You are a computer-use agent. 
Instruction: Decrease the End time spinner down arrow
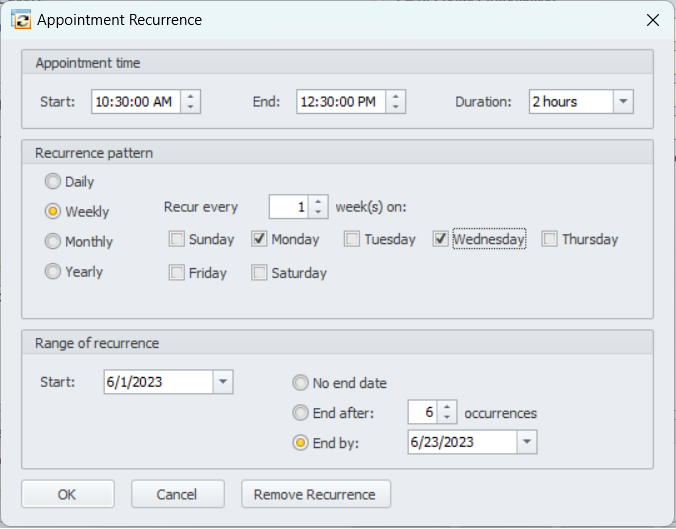397,107
